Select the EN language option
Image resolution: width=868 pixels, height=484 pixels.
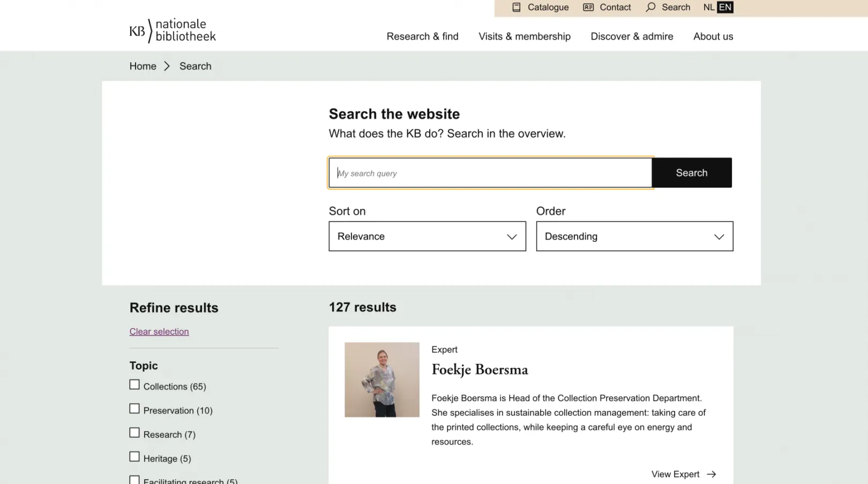725,8
